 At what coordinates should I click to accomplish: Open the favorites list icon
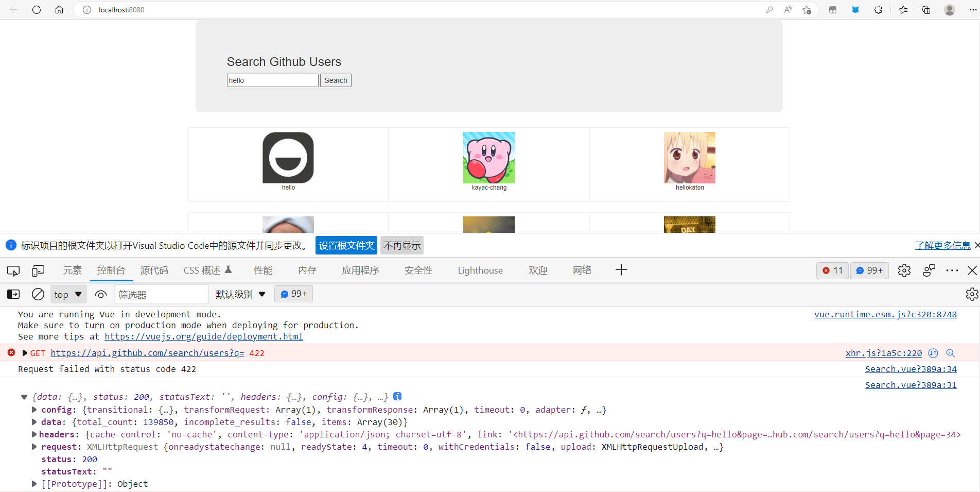903,10
